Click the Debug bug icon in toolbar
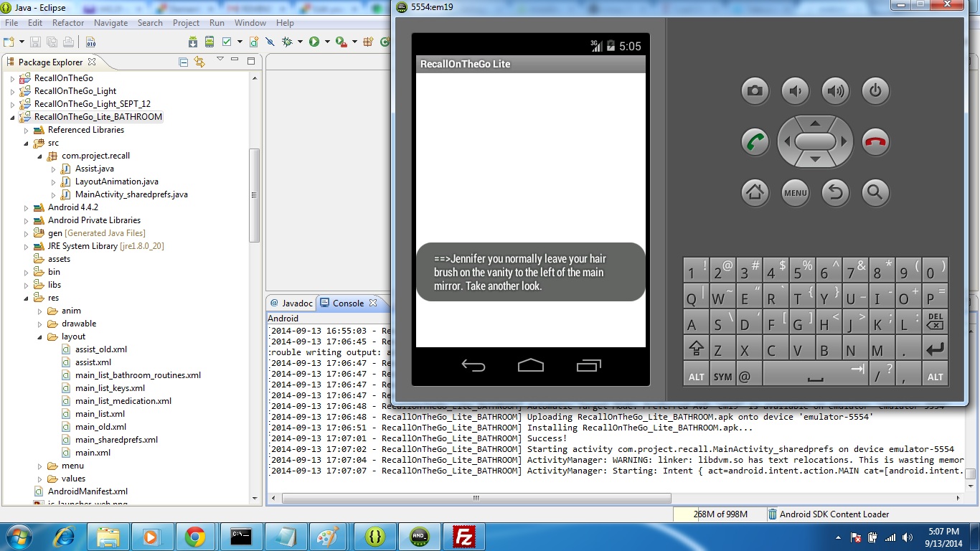The width and height of the screenshot is (980, 551). point(287,42)
